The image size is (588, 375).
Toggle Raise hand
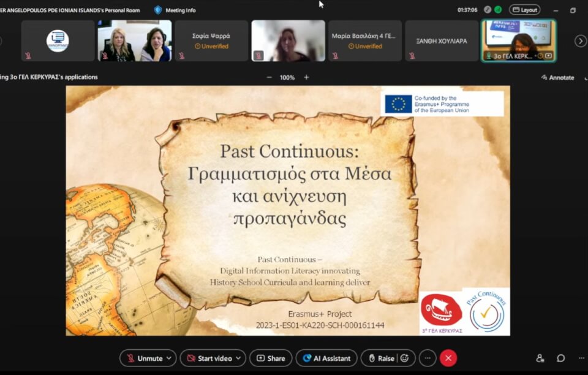click(380, 358)
